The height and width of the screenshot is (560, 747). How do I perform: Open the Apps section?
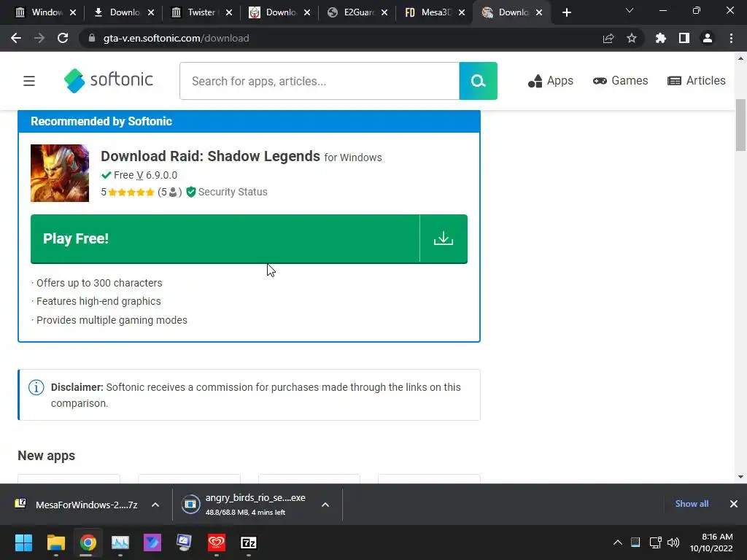[x=550, y=81]
